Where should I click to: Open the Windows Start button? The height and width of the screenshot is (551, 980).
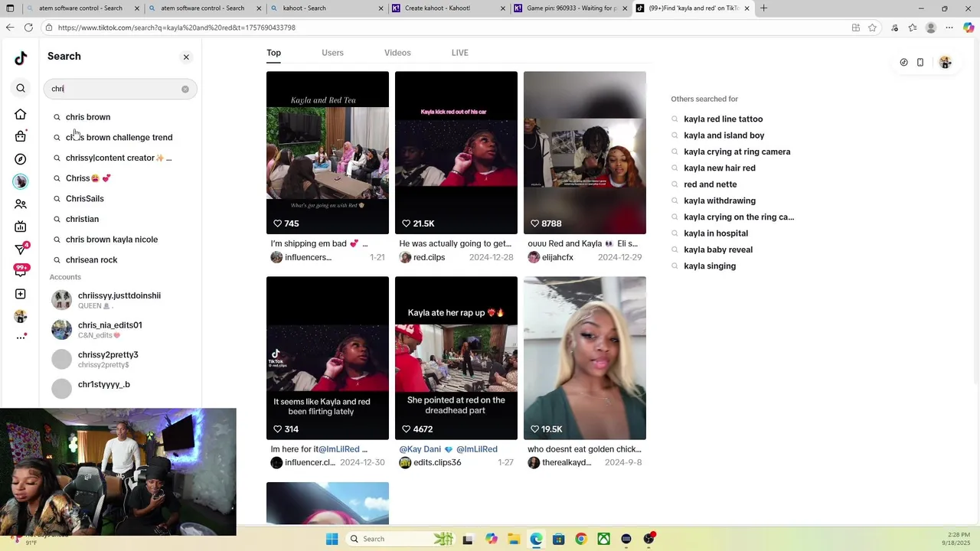tap(332, 539)
